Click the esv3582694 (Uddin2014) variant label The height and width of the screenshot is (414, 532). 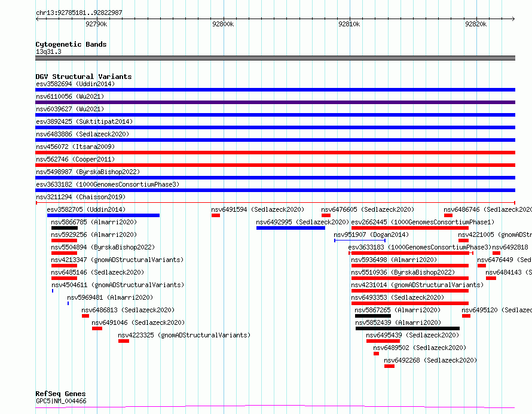(x=75, y=84)
